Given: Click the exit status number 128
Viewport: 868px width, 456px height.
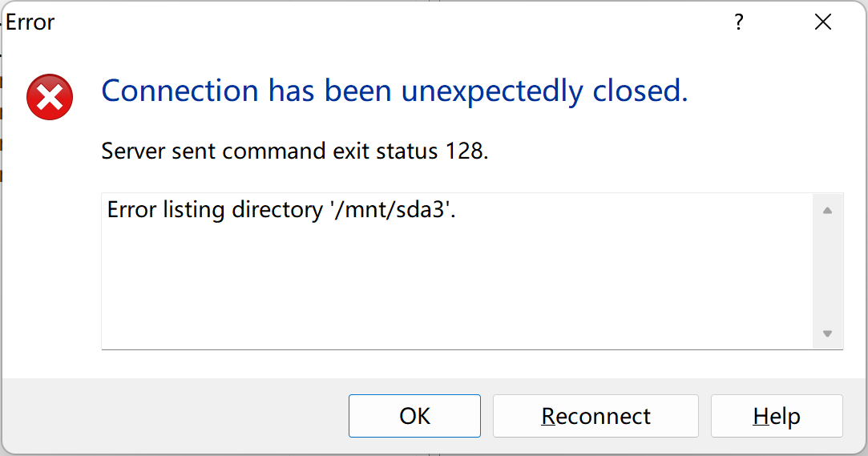Looking at the screenshot, I should pyautogui.click(x=464, y=151).
